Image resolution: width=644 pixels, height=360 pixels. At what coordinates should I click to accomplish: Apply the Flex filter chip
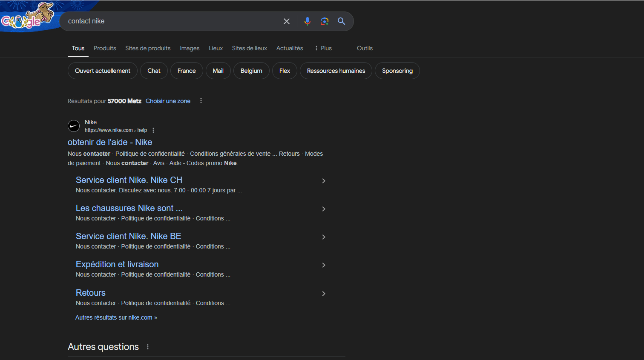(x=285, y=71)
